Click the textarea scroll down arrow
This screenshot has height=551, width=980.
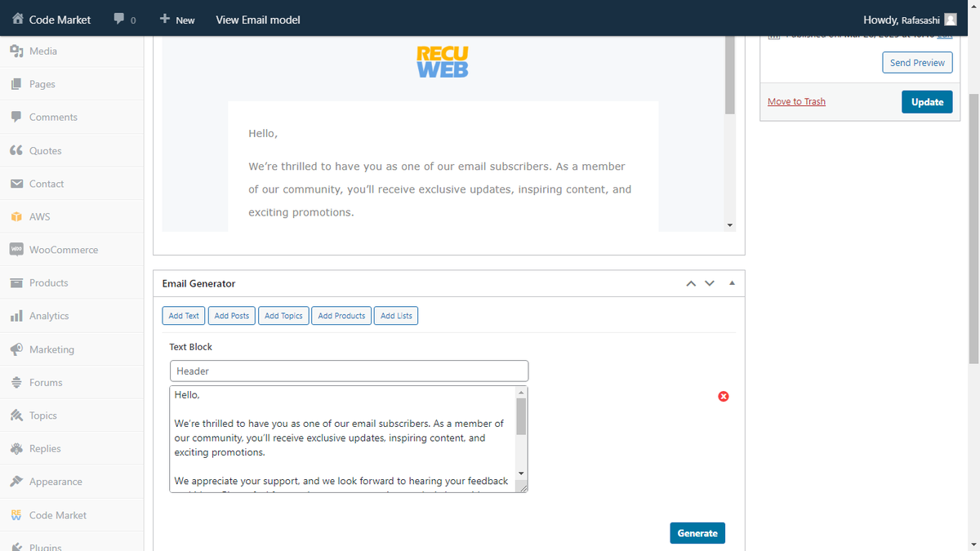point(522,474)
